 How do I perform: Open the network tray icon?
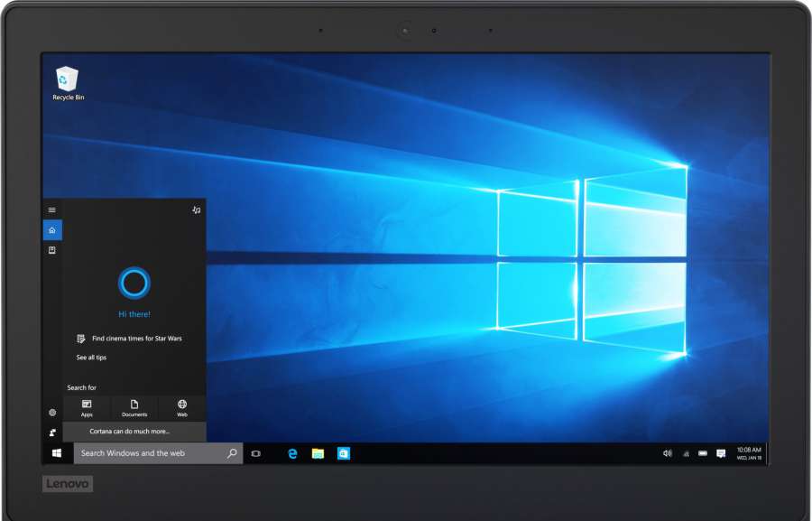pyautogui.click(x=687, y=454)
